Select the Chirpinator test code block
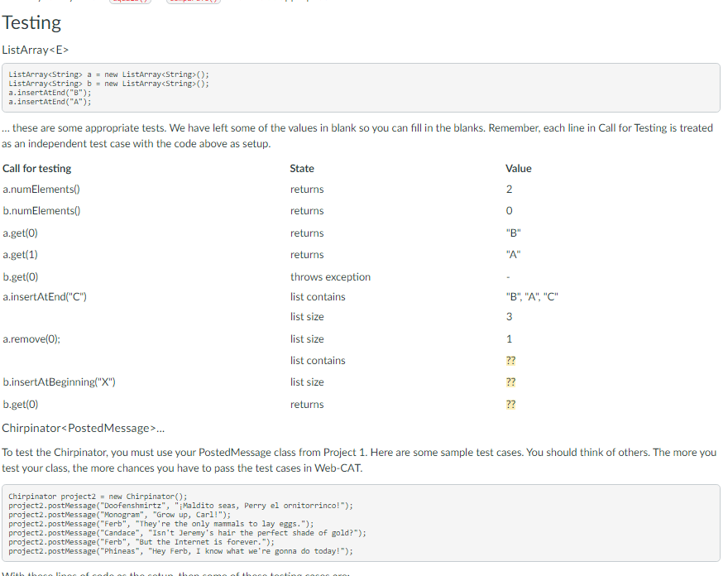Screen dimensions: 728x576 coord(364,522)
